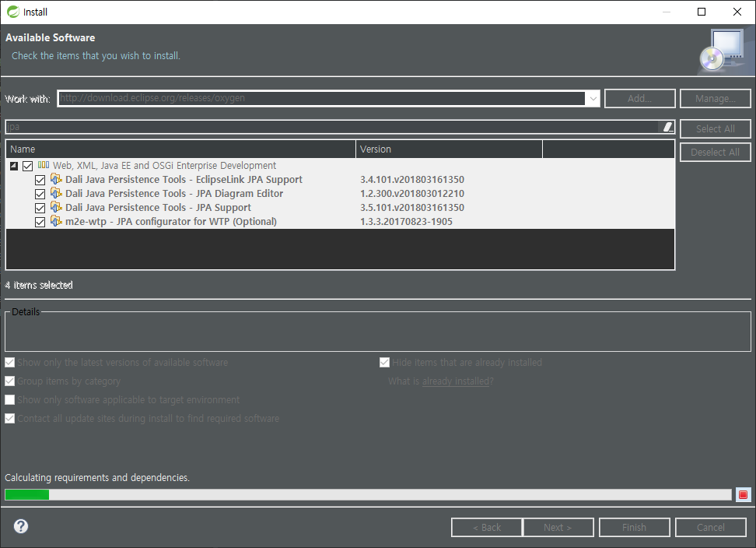The height and width of the screenshot is (548, 756).
Task: Click the Finish button
Action: pos(634,527)
